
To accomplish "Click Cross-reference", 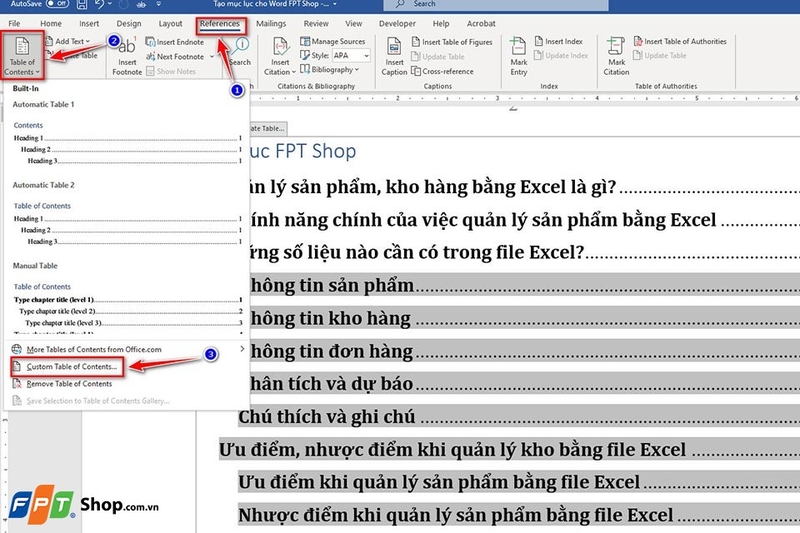I will click(x=442, y=71).
